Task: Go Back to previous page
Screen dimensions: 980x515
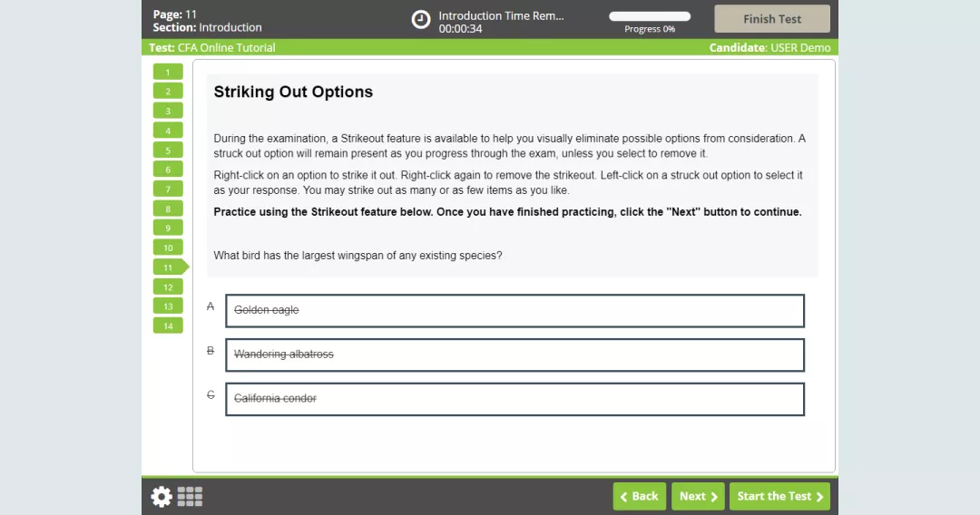Action: tap(639, 496)
